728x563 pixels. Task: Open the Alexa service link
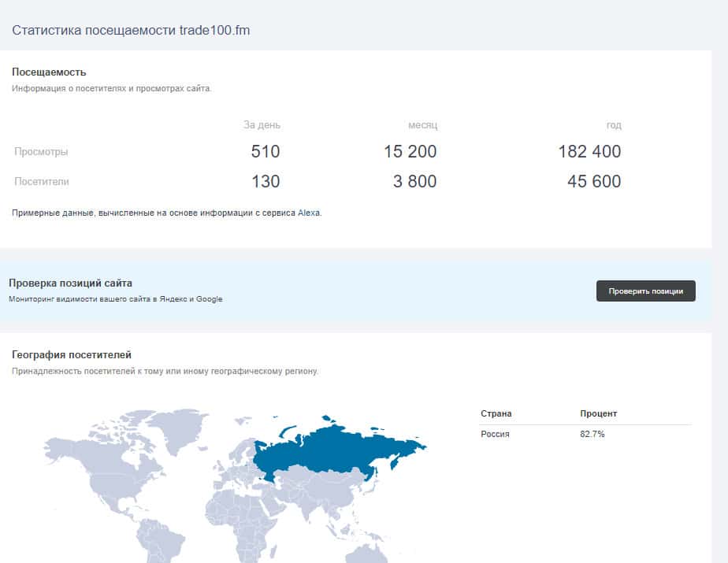pos(309,213)
